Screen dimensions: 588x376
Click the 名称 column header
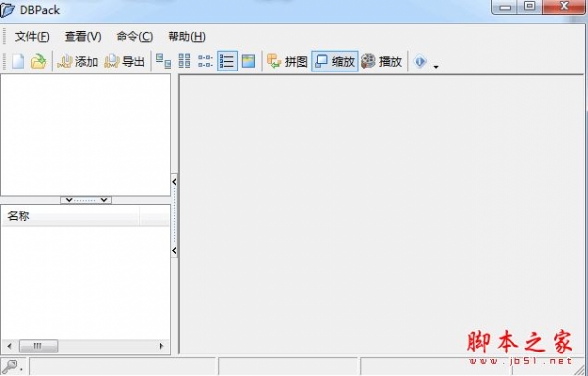pos(72,216)
